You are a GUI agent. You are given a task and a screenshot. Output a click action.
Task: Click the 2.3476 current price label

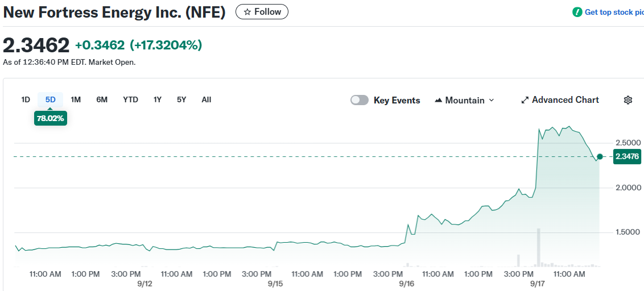tap(627, 156)
